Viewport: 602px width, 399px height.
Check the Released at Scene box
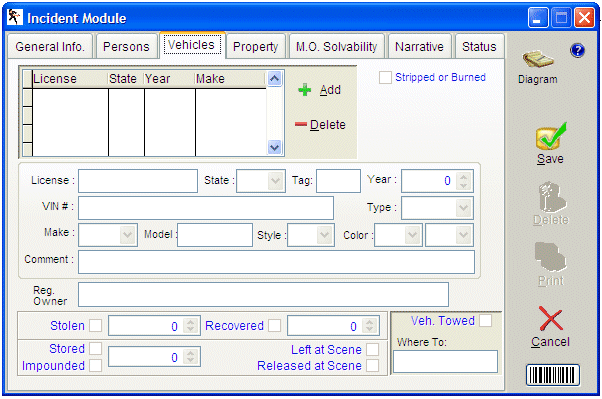[372, 365]
